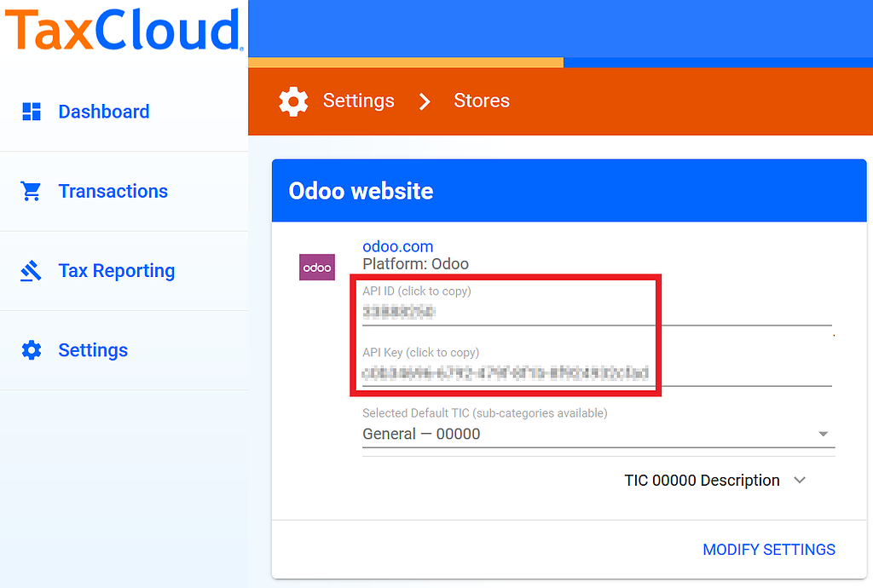Click the Transactions shopping cart icon
Image resolution: width=873 pixels, height=588 pixels.
point(32,192)
